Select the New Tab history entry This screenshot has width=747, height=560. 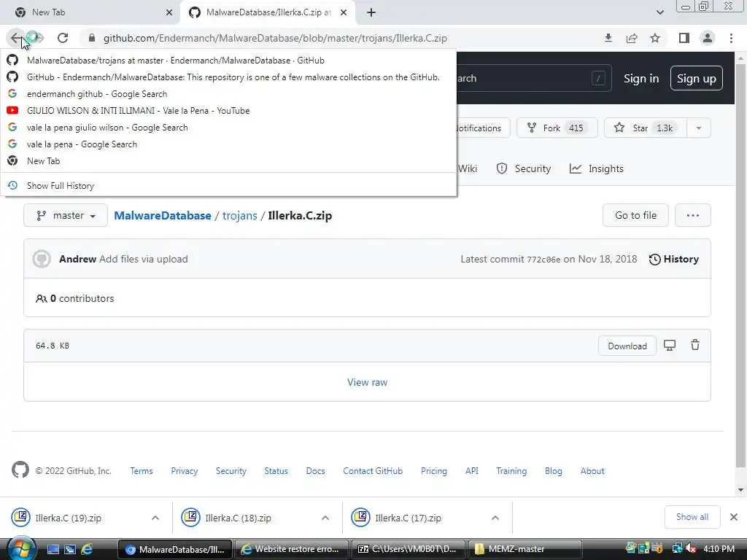[x=228, y=160]
